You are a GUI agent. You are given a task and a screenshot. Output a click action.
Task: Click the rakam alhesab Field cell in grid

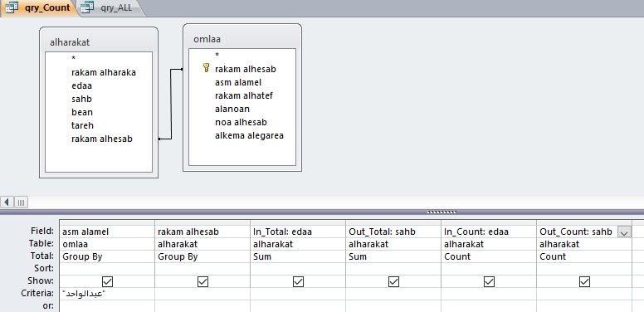pyautogui.click(x=202, y=232)
